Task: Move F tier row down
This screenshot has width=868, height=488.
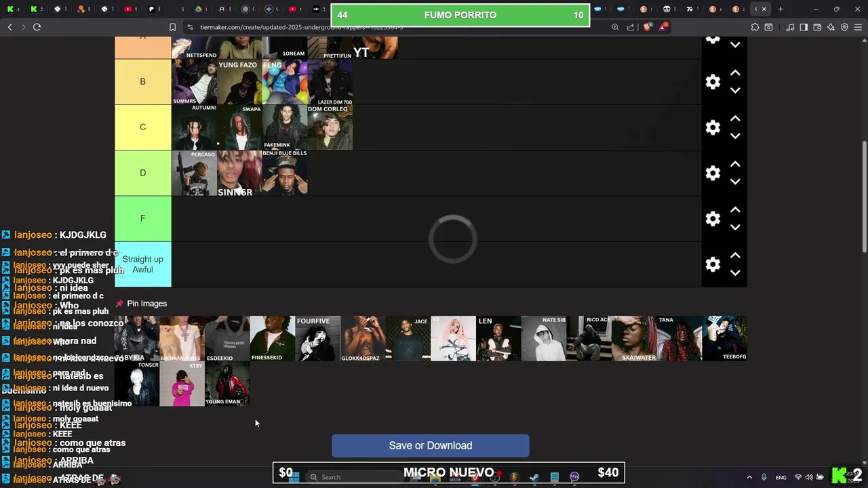Action: pyautogui.click(x=735, y=227)
